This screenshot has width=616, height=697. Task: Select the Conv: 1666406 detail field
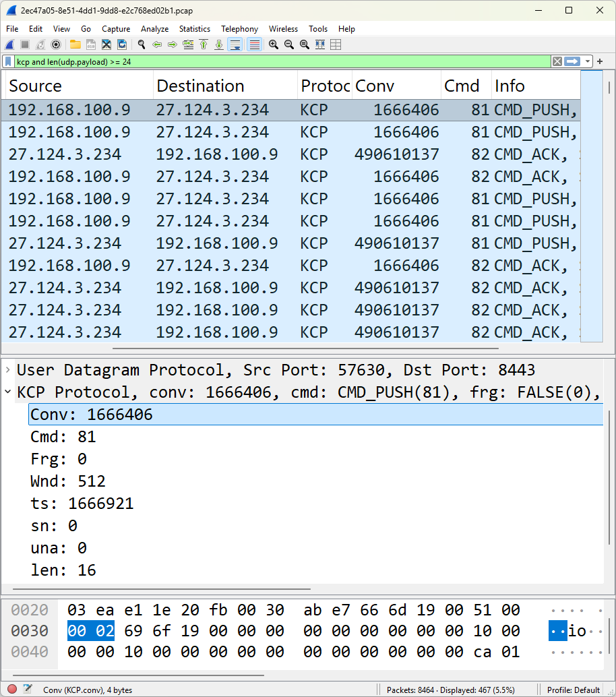point(316,415)
